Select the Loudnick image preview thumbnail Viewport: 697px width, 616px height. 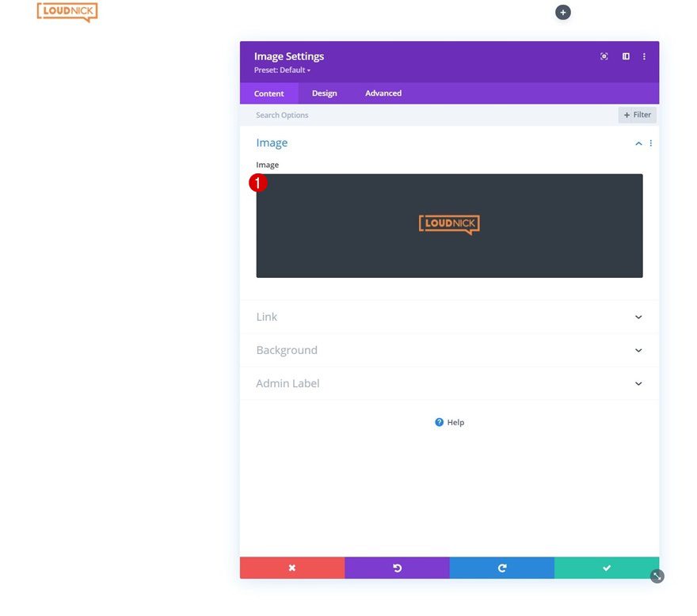tap(449, 224)
